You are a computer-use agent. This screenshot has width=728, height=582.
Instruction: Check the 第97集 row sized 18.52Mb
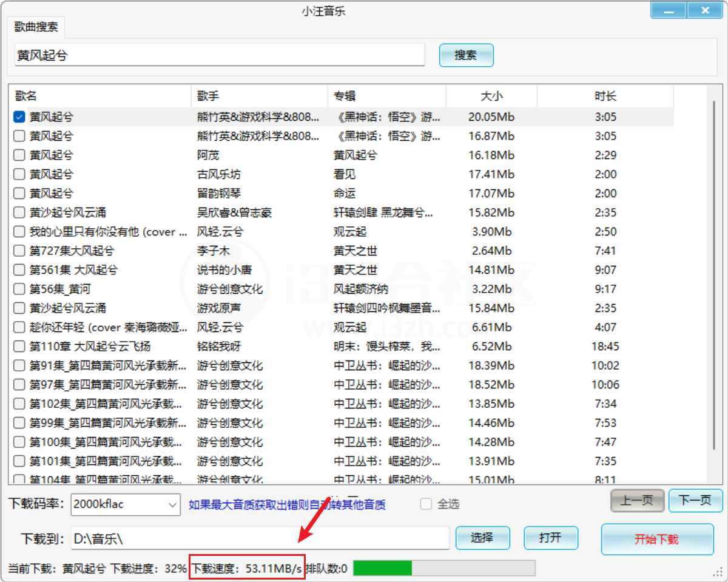pos(19,385)
